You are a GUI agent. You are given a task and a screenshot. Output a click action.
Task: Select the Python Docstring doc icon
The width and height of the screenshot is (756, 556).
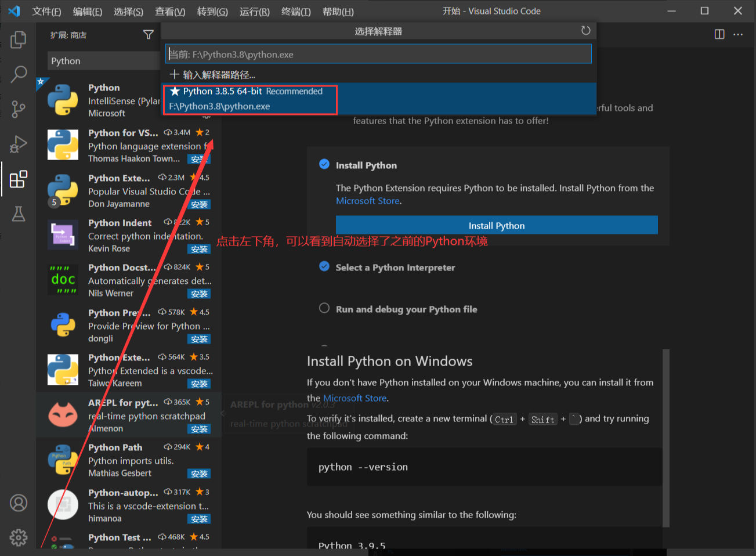point(63,280)
